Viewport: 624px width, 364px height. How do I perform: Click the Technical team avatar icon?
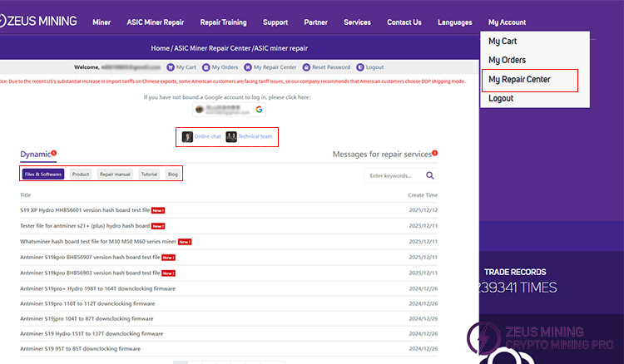pyautogui.click(x=230, y=136)
